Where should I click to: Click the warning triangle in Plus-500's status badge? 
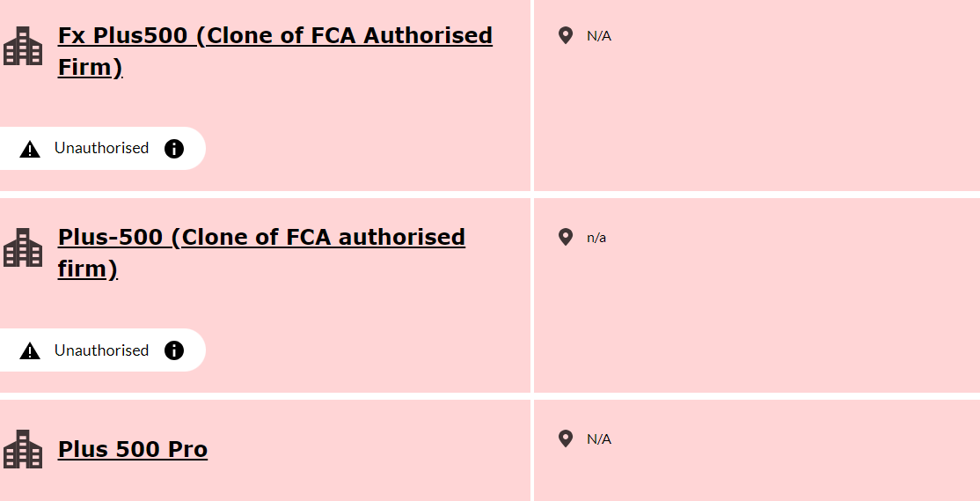coord(30,351)
